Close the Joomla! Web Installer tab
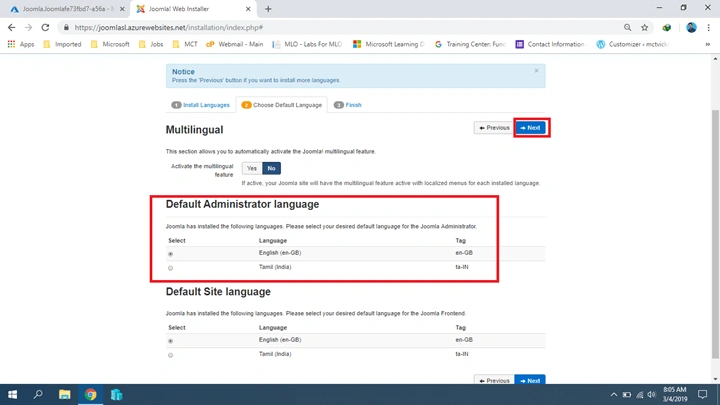Screen dimensions: 720x405 (248, 9)
